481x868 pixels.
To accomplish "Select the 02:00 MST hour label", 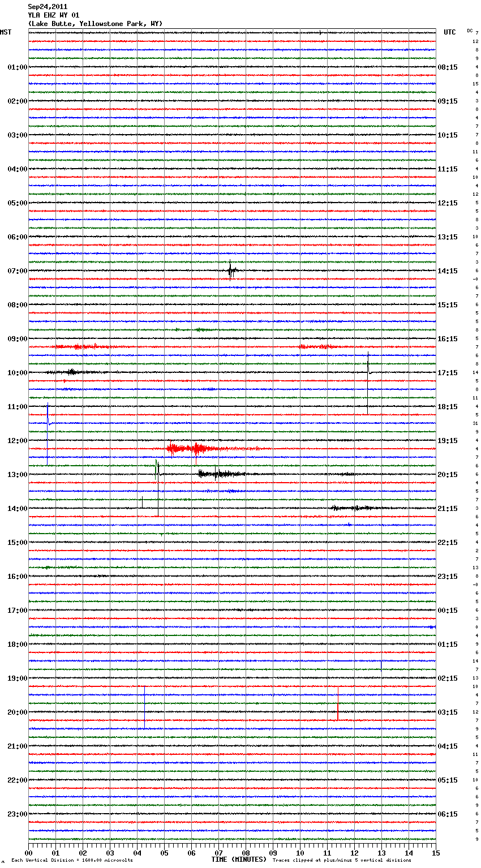I will (18, 101).
